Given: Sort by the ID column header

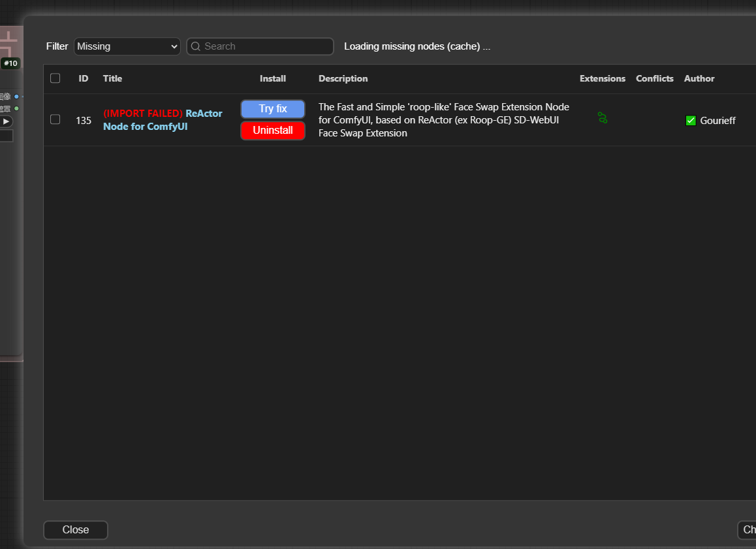Looking at the screenshot, I should (84, 78).
